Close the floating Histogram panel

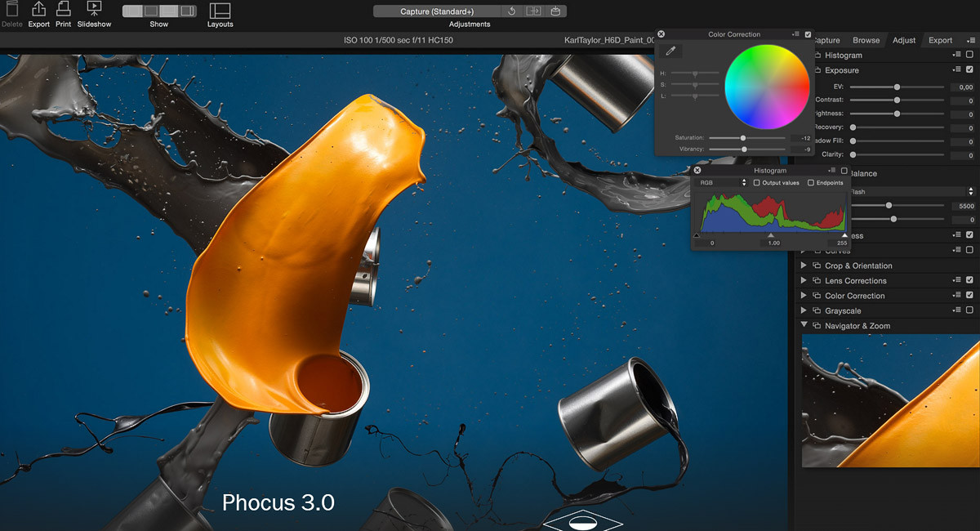point(697,171)
